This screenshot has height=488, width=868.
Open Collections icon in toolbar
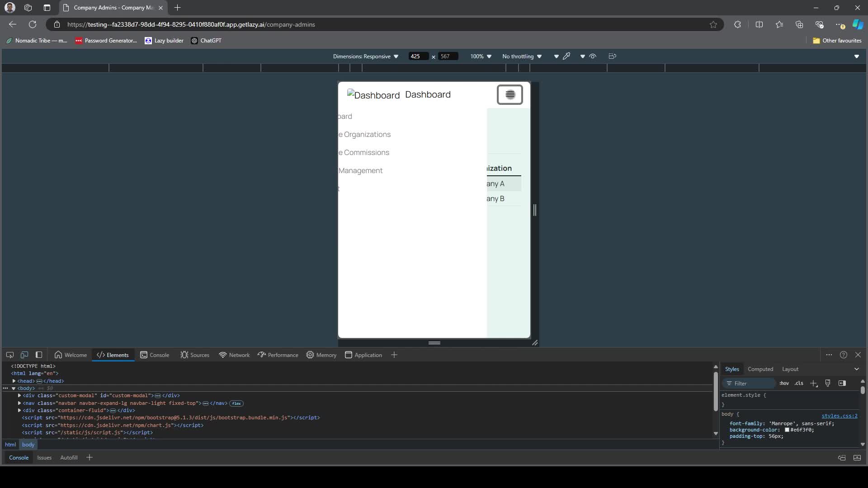[x=799, y=24]
